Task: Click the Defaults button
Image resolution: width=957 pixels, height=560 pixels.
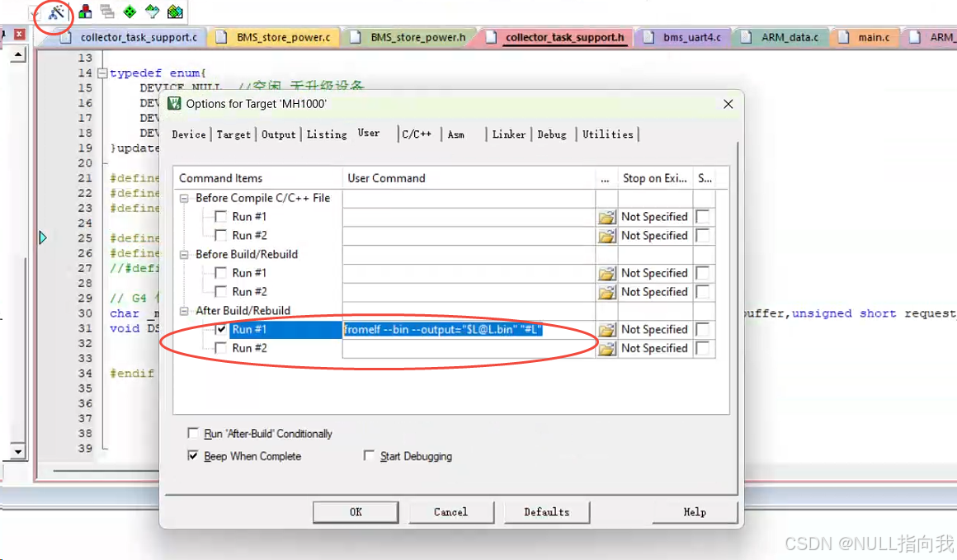Action: [547, 512]
